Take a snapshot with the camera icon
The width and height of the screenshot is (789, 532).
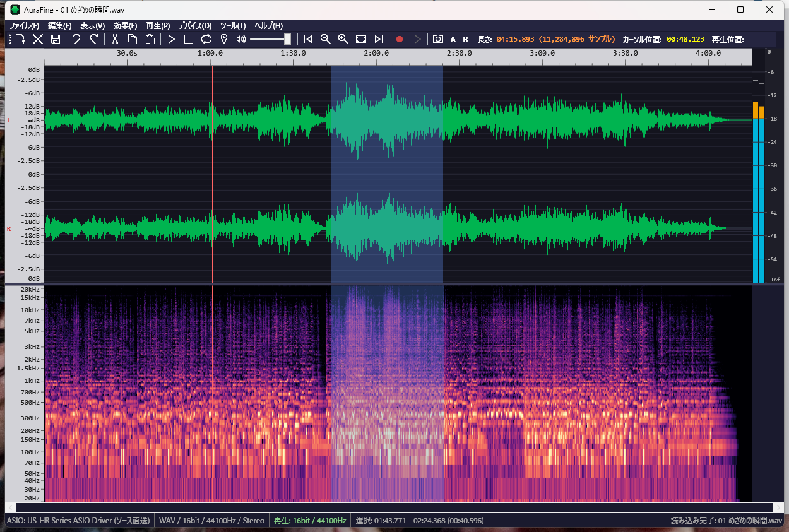437,39
